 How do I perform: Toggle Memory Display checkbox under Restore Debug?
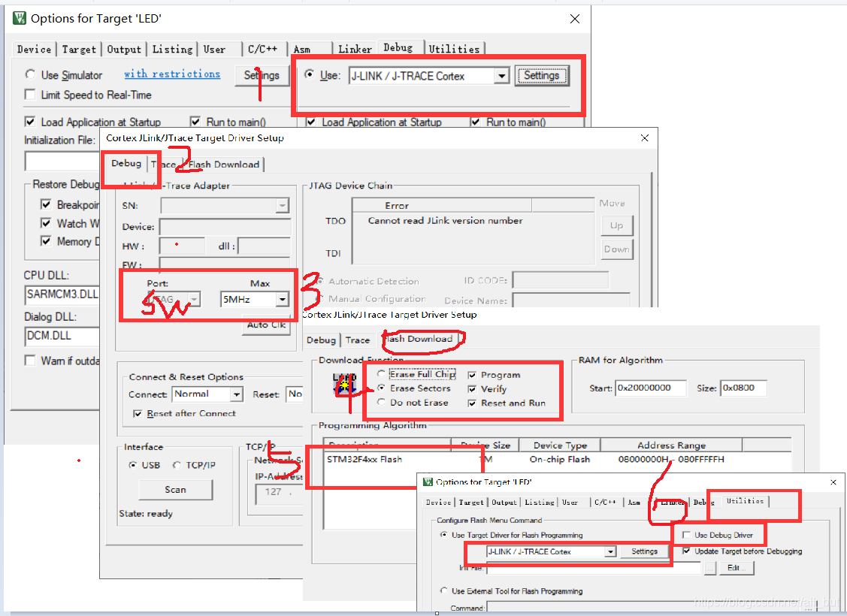pos(47,241)
